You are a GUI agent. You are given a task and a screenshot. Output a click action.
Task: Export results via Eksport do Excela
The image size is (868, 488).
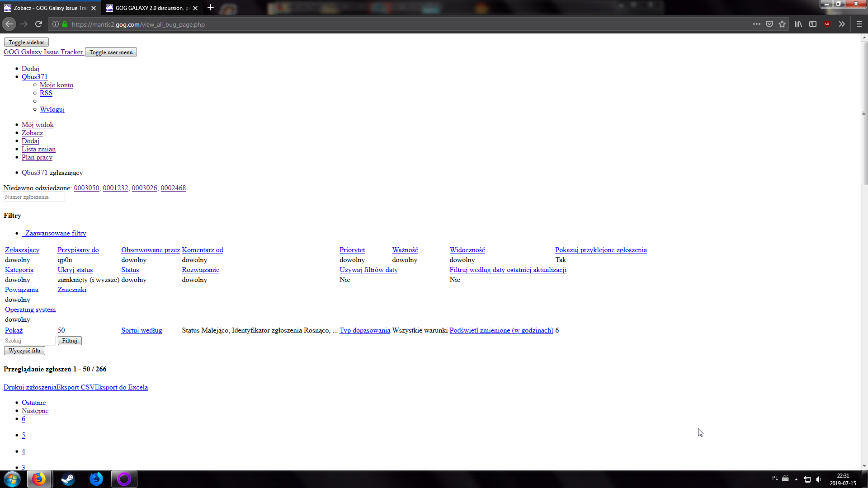coord(121,387)
